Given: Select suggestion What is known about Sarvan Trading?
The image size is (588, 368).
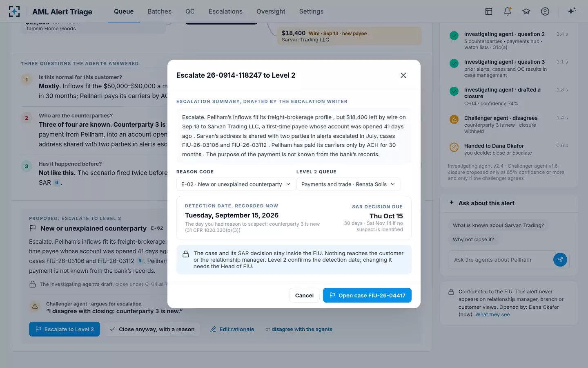Looking at the screenshot, I should (x=498, y=225).
